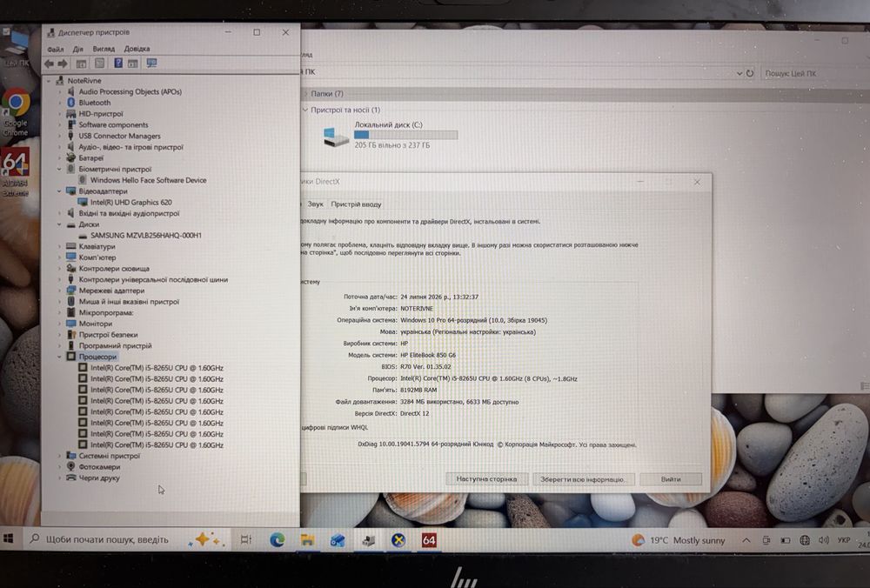
Task: Open the 19°C Mostly sunny weather widget
Action: (x=678, y=540)
